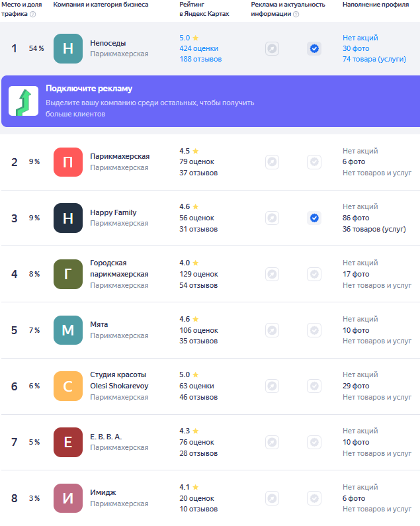This screenshot has height=526, width=420.
Task: Click the Имидж pink avatar icon
Action: click(68, 498)
